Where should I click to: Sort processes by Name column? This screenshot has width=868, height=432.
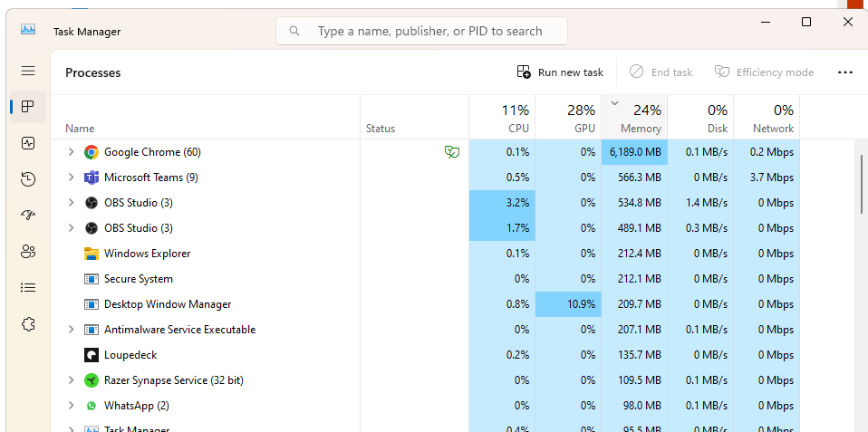[206, 117]
